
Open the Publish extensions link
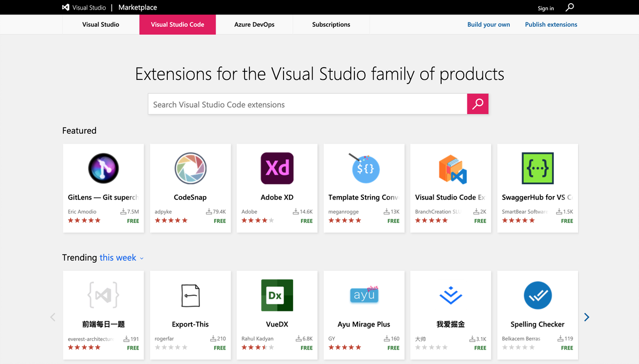point(551,25)
